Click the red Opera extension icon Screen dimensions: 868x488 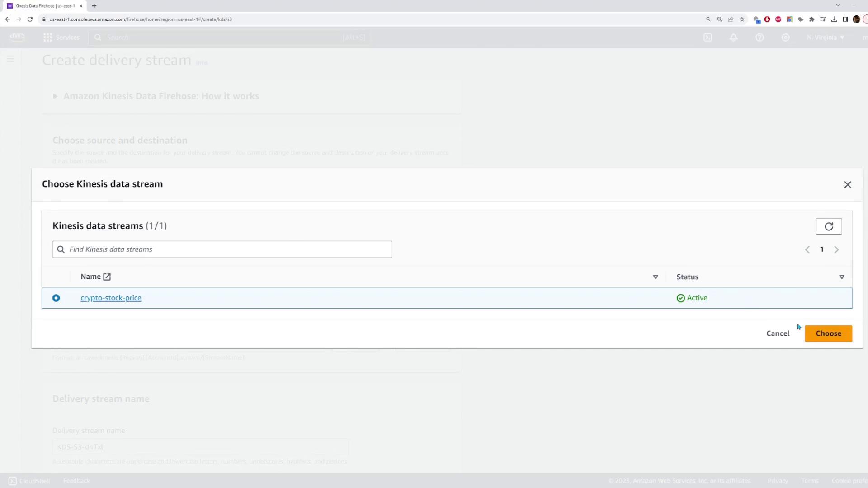(x=767, y=19)
